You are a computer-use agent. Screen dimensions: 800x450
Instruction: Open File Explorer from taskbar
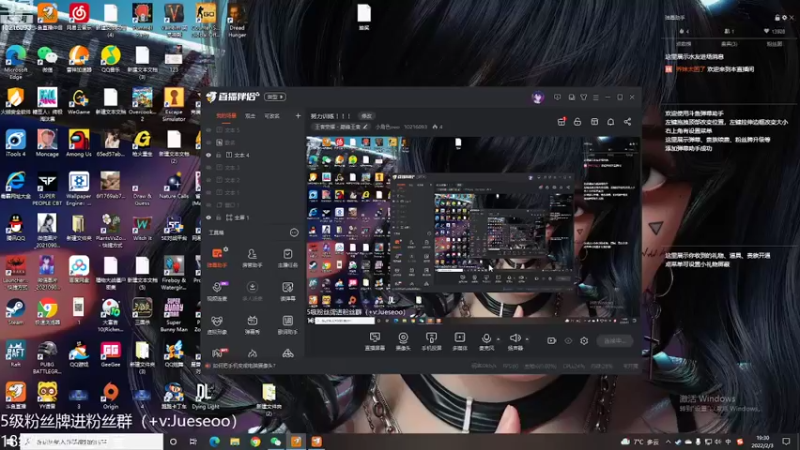(235, 441)
